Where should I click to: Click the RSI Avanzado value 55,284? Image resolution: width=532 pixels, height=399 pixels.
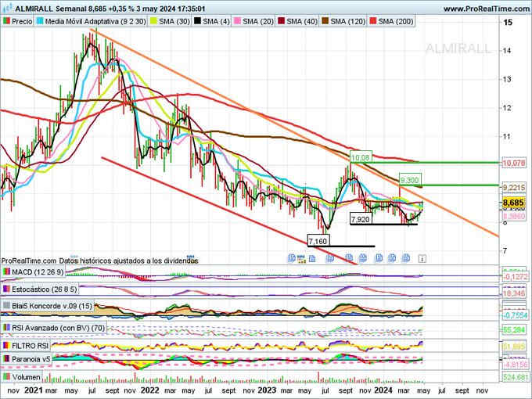tap(514, 330)
